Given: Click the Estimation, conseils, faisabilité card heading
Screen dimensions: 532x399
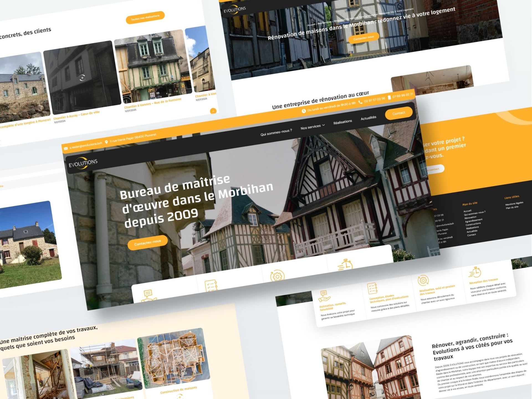Looking at the screenshot, I should [x=333, y=306].
